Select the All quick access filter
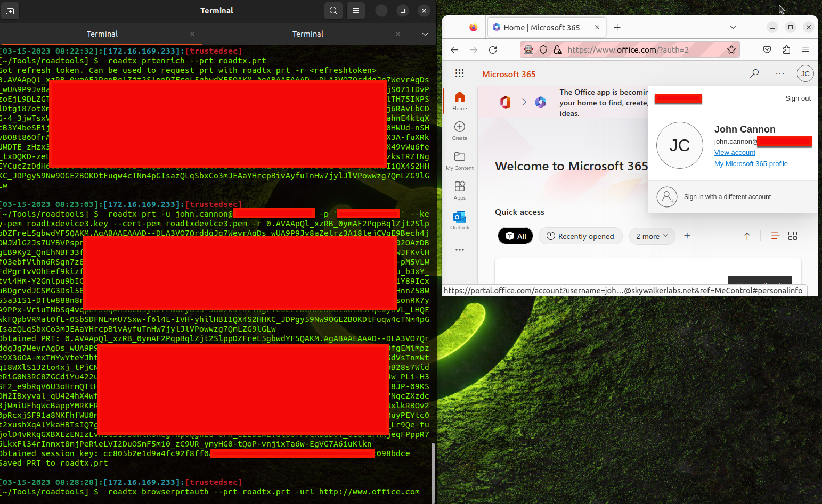The width and height of the screenshot is (822, 504). pyautogui.click(x=515, y=236)
